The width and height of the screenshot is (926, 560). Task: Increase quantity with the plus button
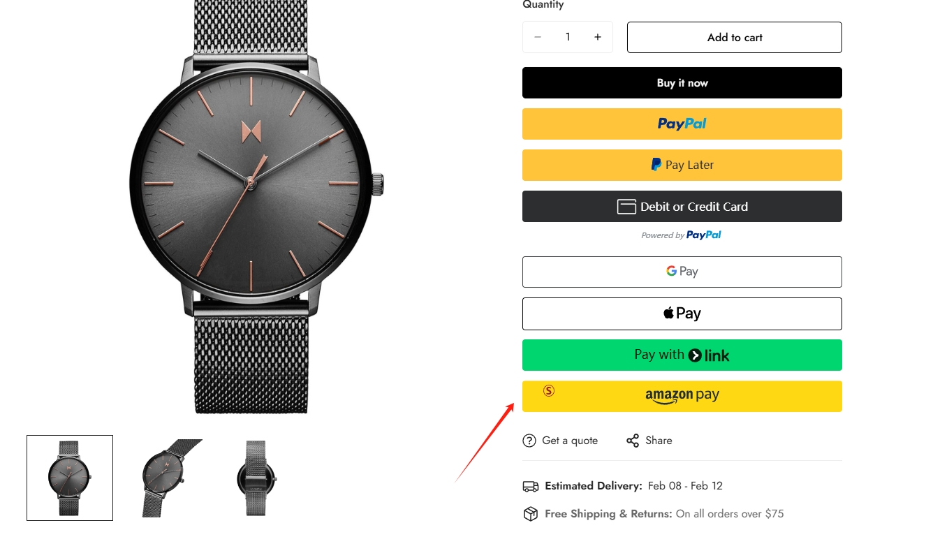pyautogui.click(x=598, y=37)
